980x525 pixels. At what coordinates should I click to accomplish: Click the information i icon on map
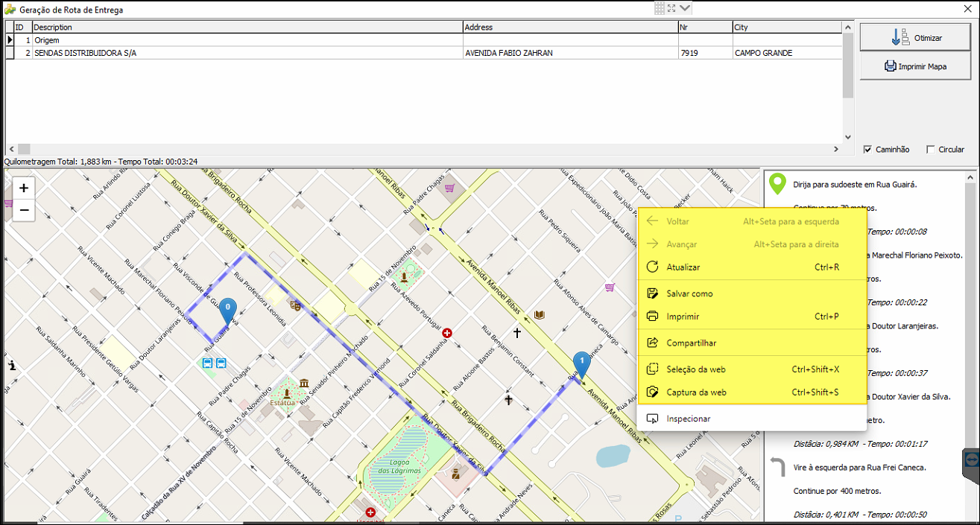click(x=13, y=366)
